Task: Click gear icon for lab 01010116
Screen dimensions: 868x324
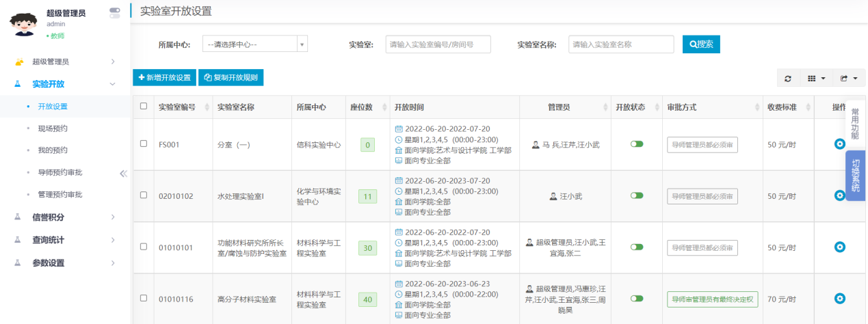Action: tap(840, 298)
